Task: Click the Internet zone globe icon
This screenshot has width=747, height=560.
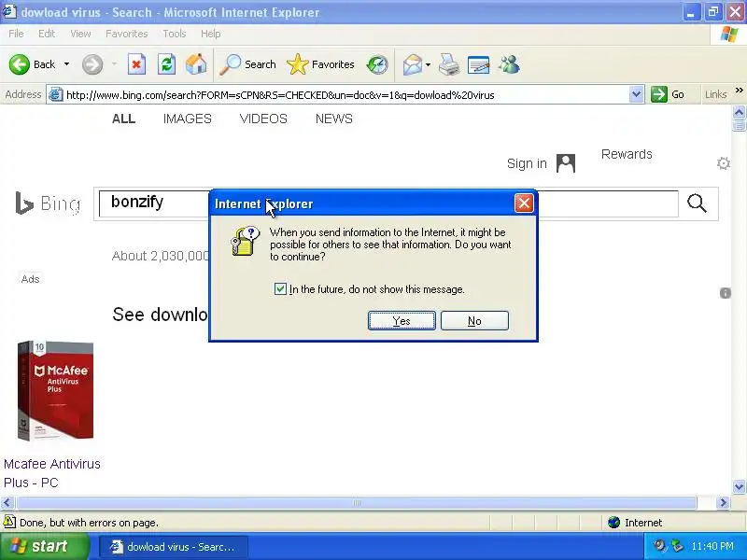Action: 614,523
